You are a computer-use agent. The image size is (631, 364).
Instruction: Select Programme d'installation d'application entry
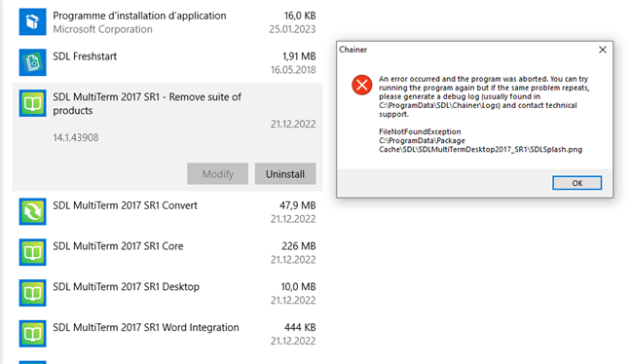pos(139,16)
